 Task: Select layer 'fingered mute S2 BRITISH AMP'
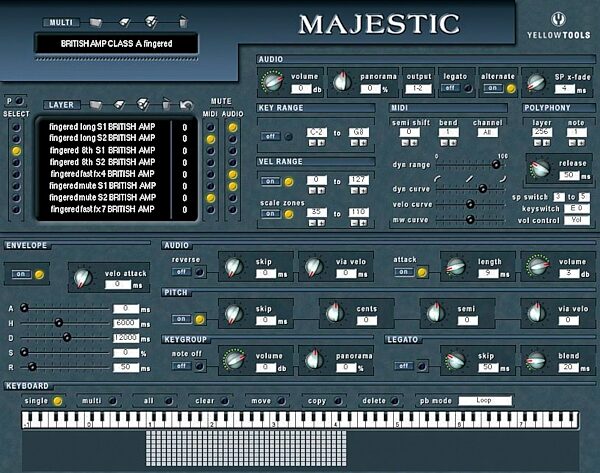(x=102, y=197)
